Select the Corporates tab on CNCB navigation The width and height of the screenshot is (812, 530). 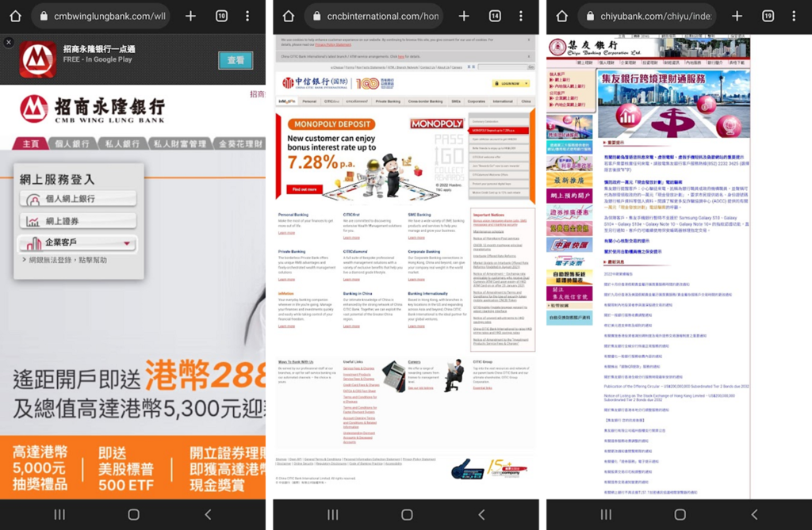pyautogui.click(x=477, y=101)
